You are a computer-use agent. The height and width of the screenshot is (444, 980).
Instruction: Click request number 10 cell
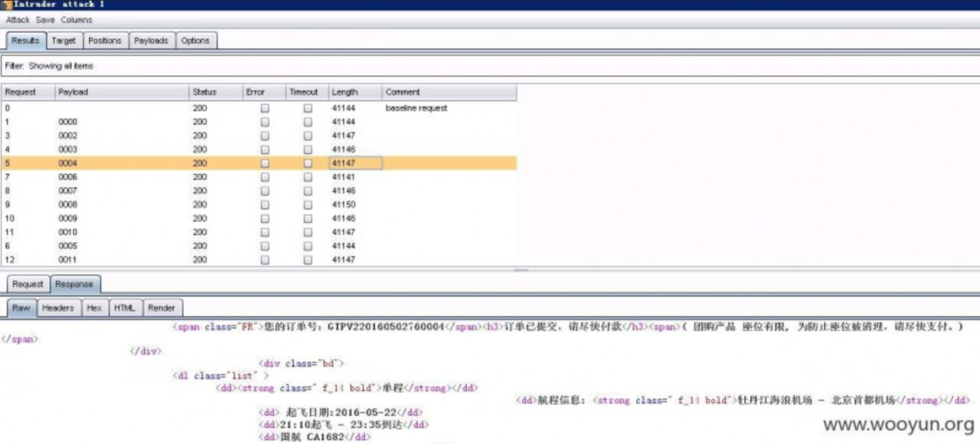[10, 219]
